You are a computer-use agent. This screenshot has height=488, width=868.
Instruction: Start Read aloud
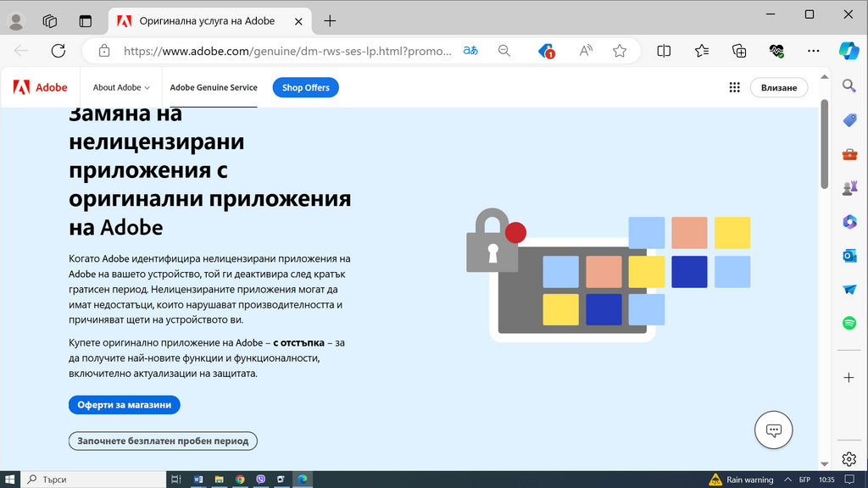coord(586,51)
